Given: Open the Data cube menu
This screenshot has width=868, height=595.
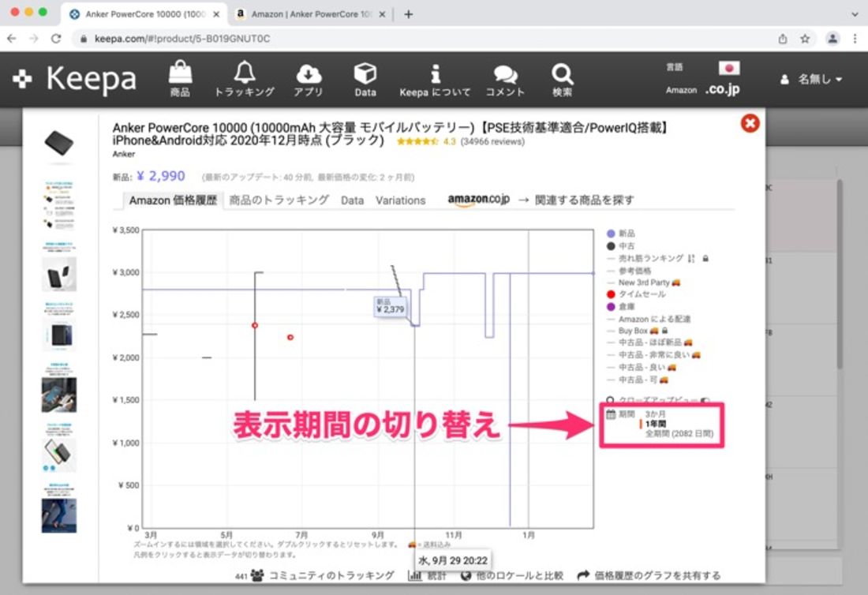Looking at the screenshot, I should click(365, 79).
